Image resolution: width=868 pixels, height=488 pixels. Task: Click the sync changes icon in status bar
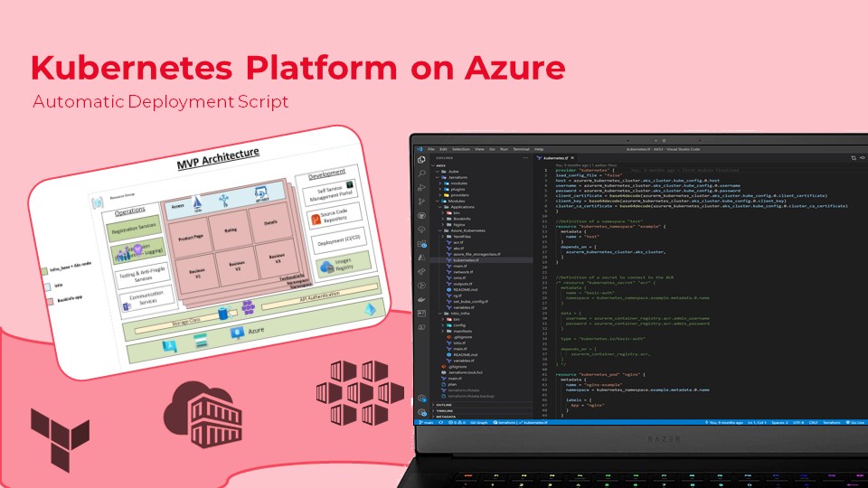coord(441,422)
